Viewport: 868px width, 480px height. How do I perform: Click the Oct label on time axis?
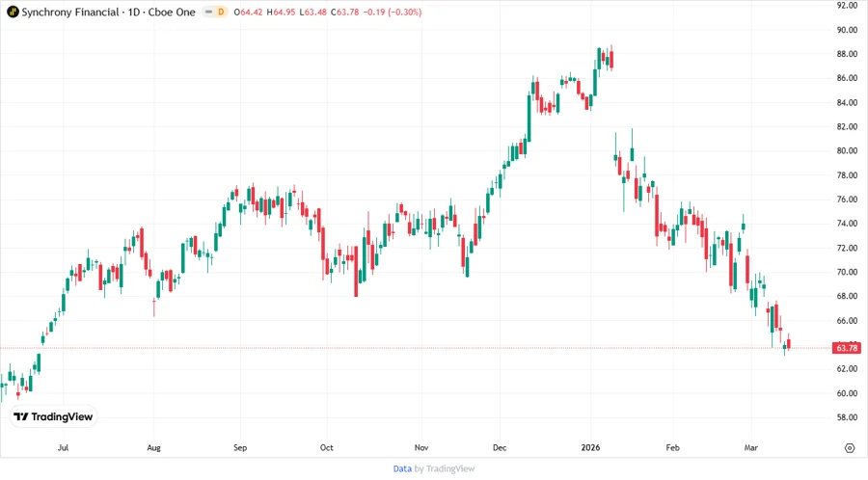pyautogui.click(x=327, y=447)
